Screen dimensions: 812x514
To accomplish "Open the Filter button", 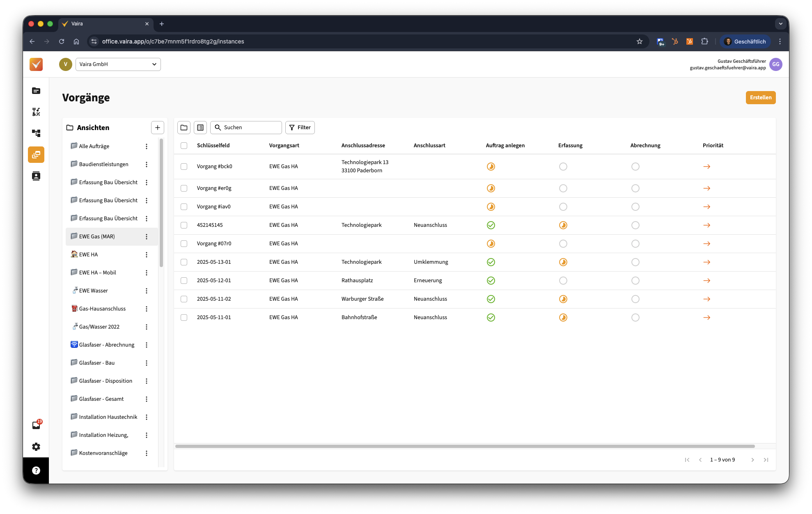I will 300,128.
